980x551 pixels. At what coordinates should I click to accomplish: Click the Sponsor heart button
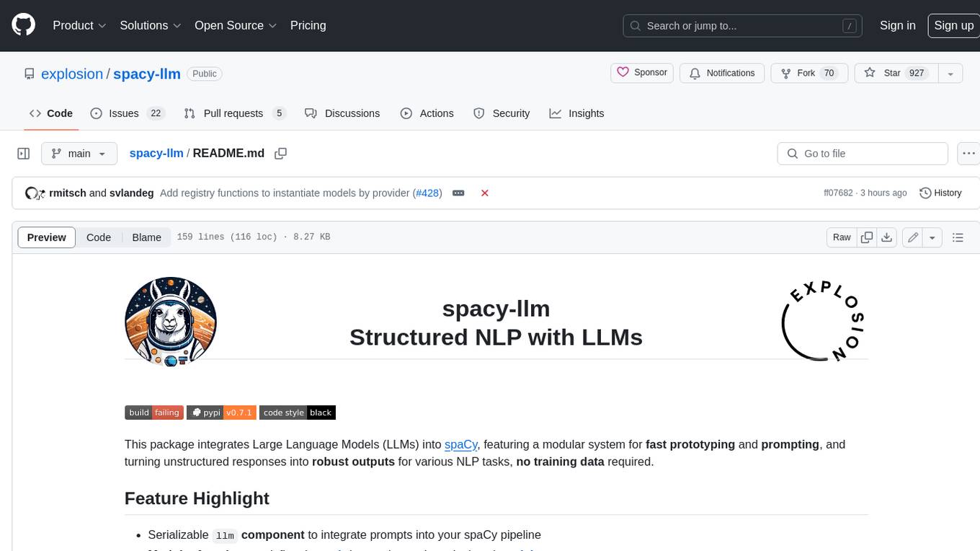pos(642,73)
